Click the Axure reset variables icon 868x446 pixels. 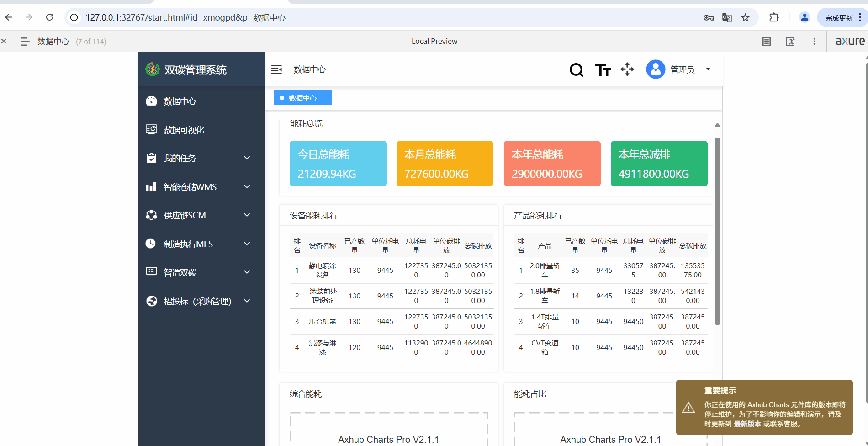pyautogui.click(x=790, y=42)
